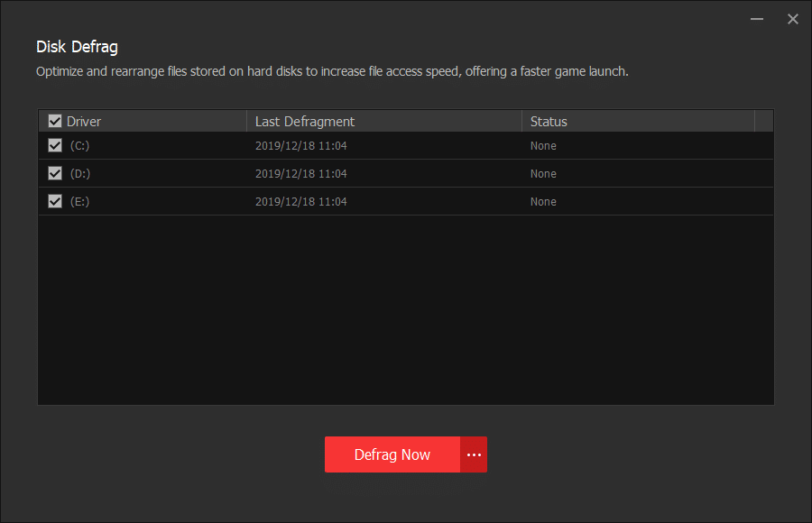
Task: Uncheck the (D:) drive checkbox
Action: [55, 173]
